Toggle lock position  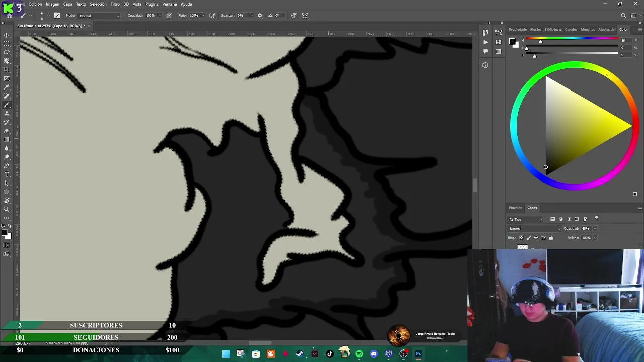pyautogui.click(x=536, y=238)
